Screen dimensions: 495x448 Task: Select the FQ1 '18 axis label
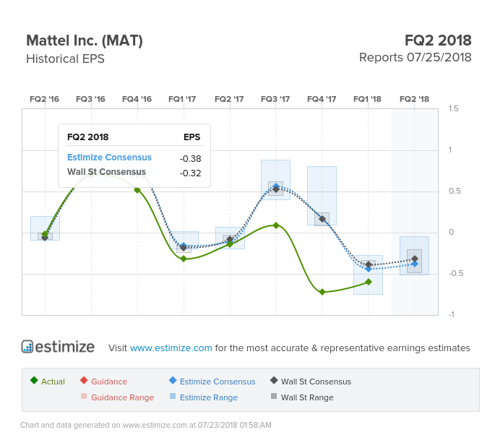coord(368,99)
